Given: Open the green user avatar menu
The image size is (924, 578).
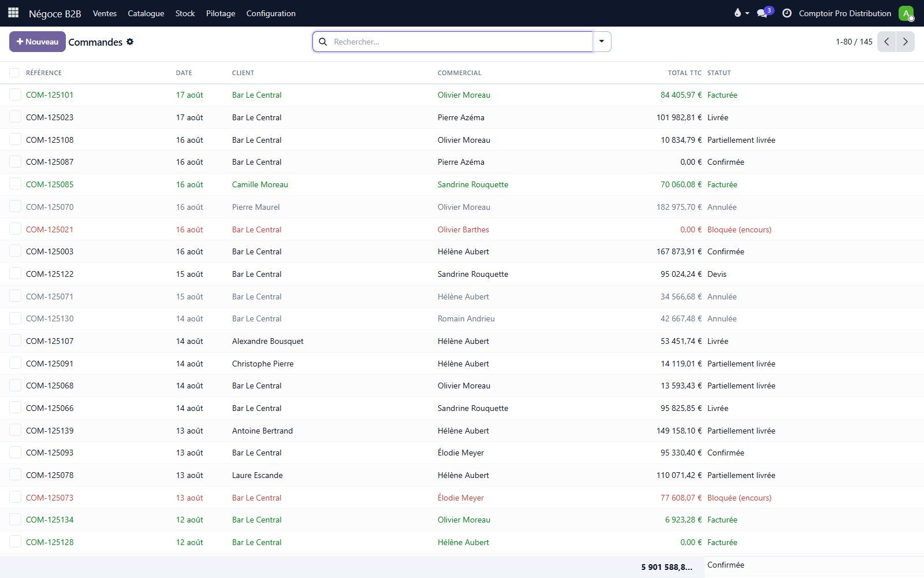Looking at the screenshot, I should pos(906,13).
